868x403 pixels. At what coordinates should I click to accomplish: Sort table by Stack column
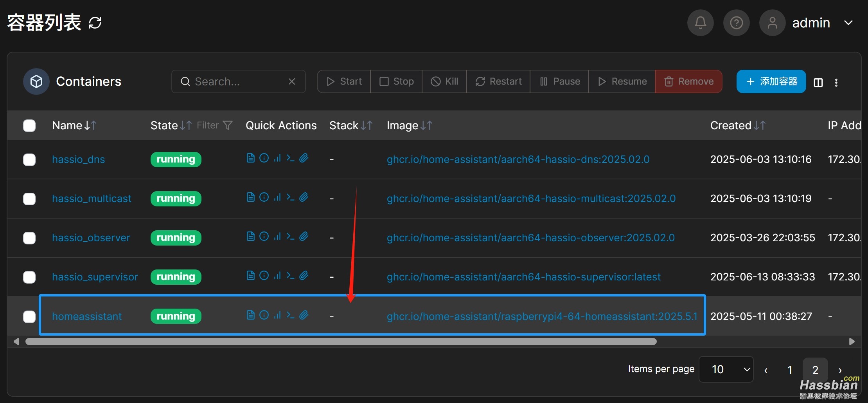pos(351,125)
